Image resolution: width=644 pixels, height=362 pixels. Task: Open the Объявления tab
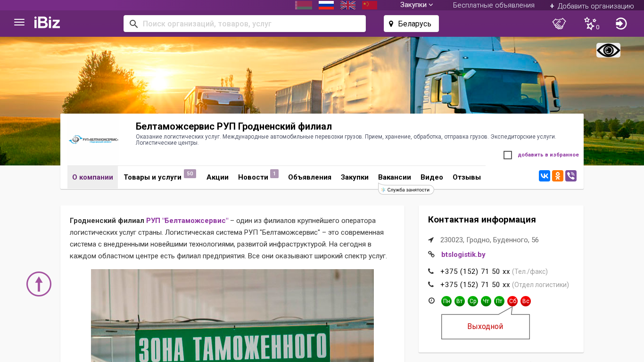pos(310,177)
